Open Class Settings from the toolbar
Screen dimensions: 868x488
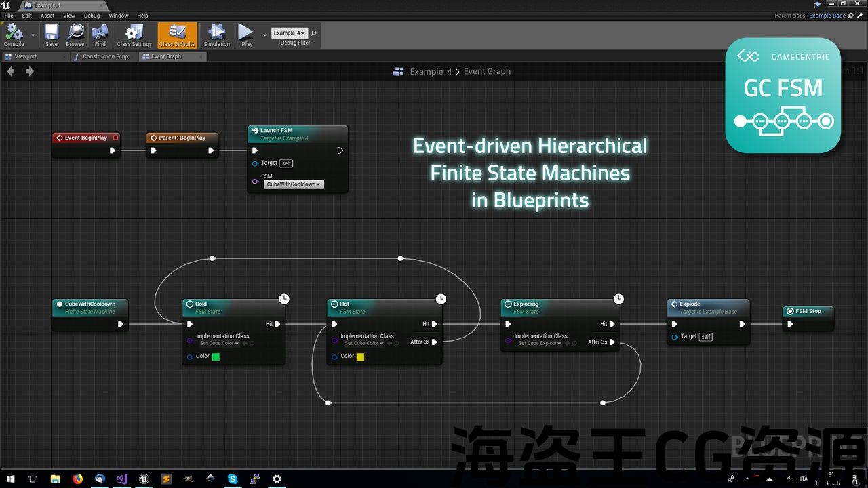coord(134,33)
